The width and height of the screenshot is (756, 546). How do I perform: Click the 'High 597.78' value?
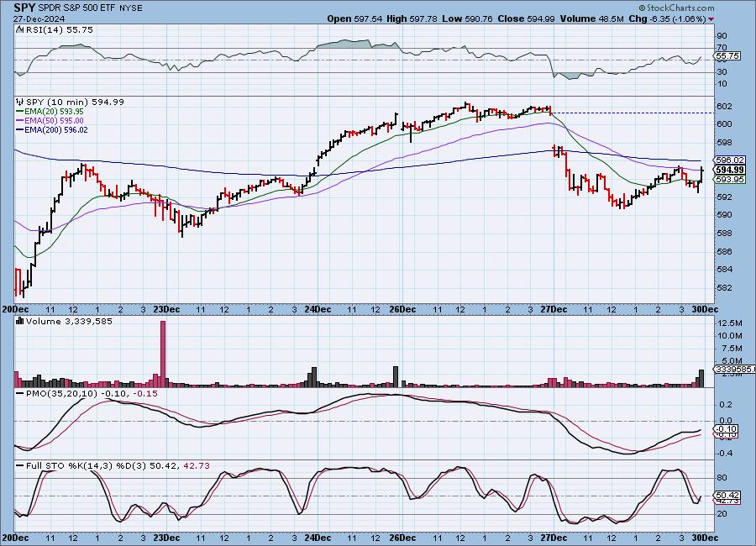(x=412, y=18)
